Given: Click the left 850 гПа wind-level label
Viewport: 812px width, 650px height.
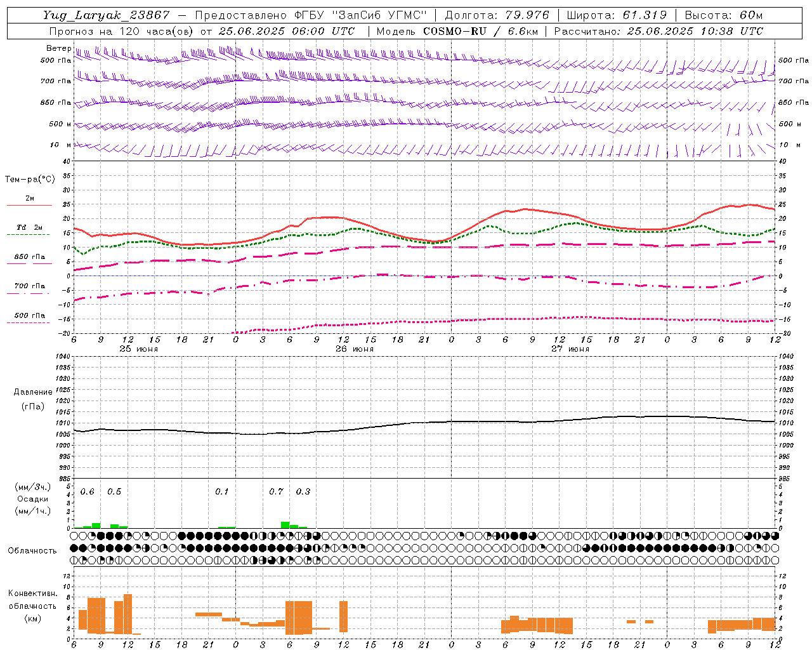Looking at the screenshot, I should 56,102.
